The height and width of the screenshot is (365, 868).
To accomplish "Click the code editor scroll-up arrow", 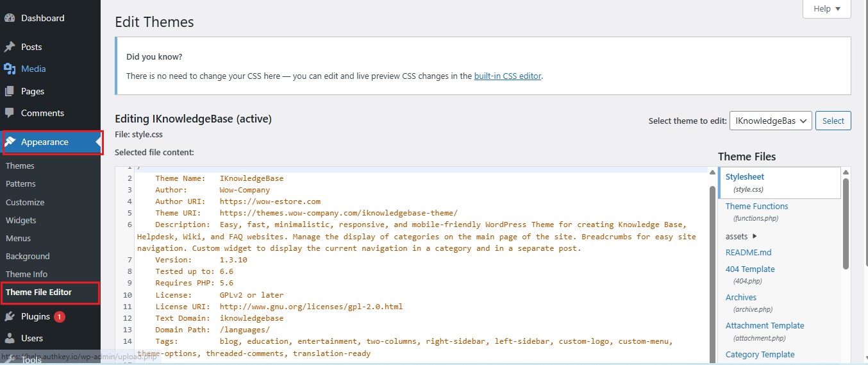I will (x=712, y=172).
